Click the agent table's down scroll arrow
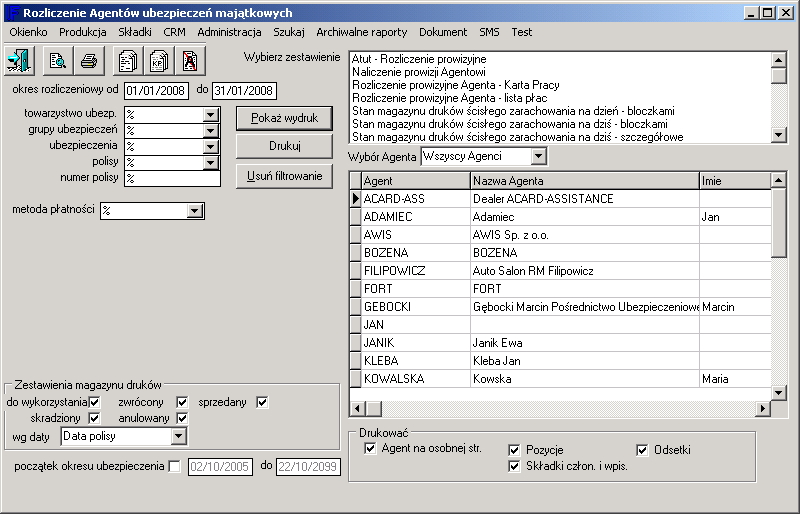This screenshot has width=800, height=514. pyautogui.click(x=779, y=393)
